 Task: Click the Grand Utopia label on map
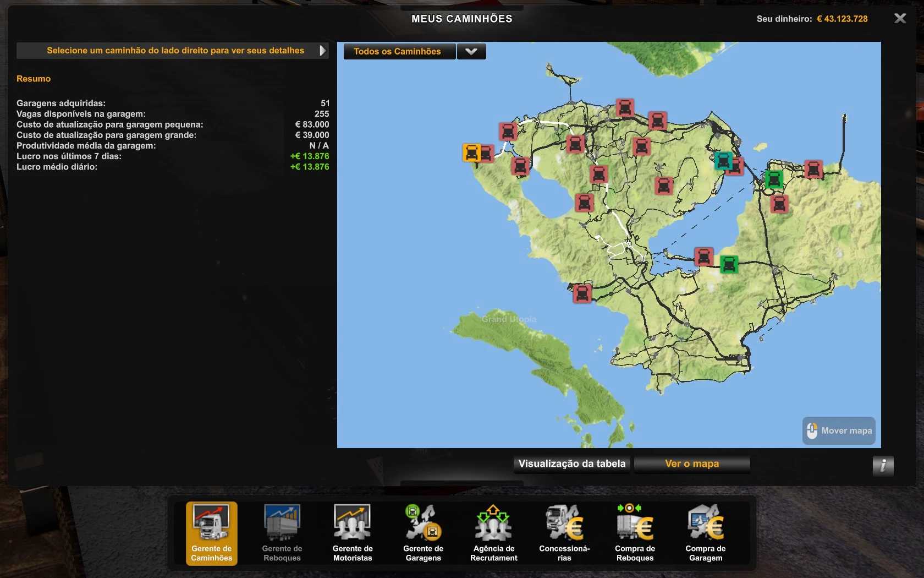point(509,319)
